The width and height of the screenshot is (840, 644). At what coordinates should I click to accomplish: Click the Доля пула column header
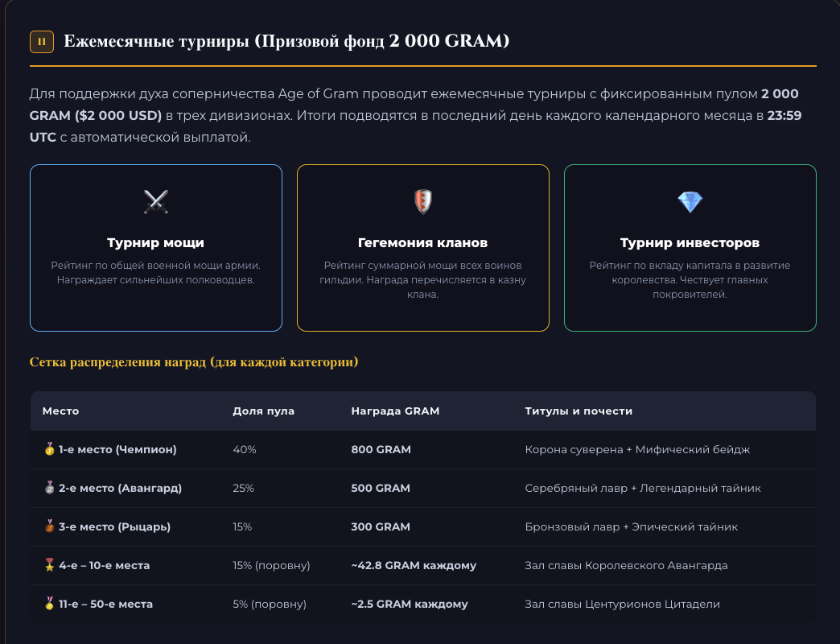tap(264, 411)
